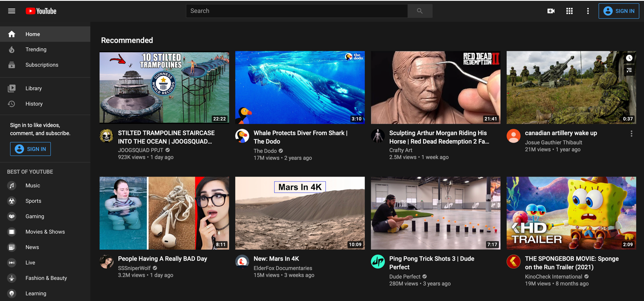Screen dimensions: 644x301
Task: Select Trending in the sidebar
Action: pos(45,50)
